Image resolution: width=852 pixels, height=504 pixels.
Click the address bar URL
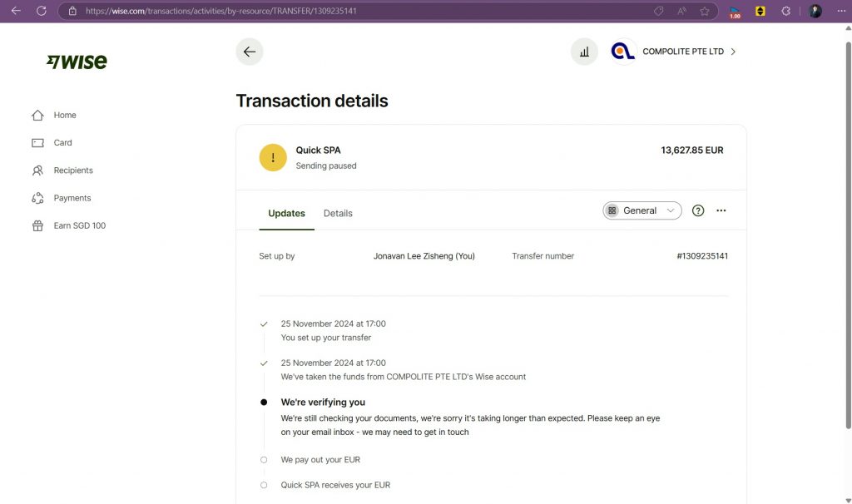pos(220,11)
